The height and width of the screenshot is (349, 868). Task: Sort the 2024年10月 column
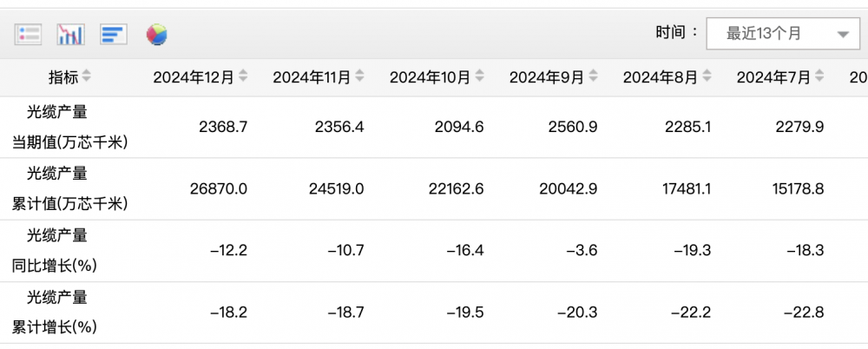(479, 77)
